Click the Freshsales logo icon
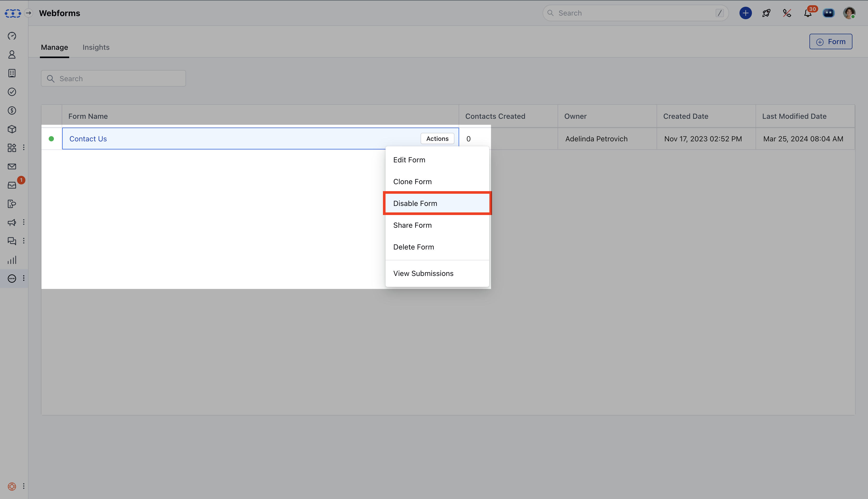The image size is (868, 499). [x=13, y=13]
